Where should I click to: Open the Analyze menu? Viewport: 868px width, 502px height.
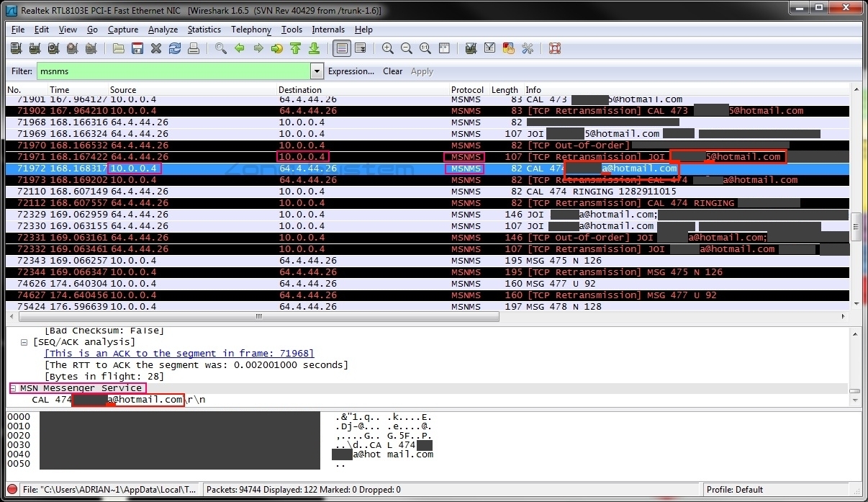163,30
